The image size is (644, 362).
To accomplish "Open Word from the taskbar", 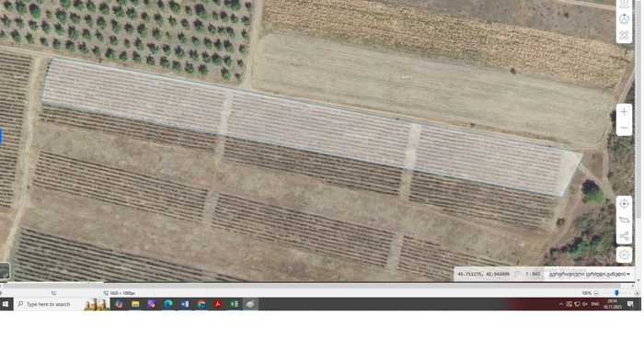I will click(x=185, y=304).
